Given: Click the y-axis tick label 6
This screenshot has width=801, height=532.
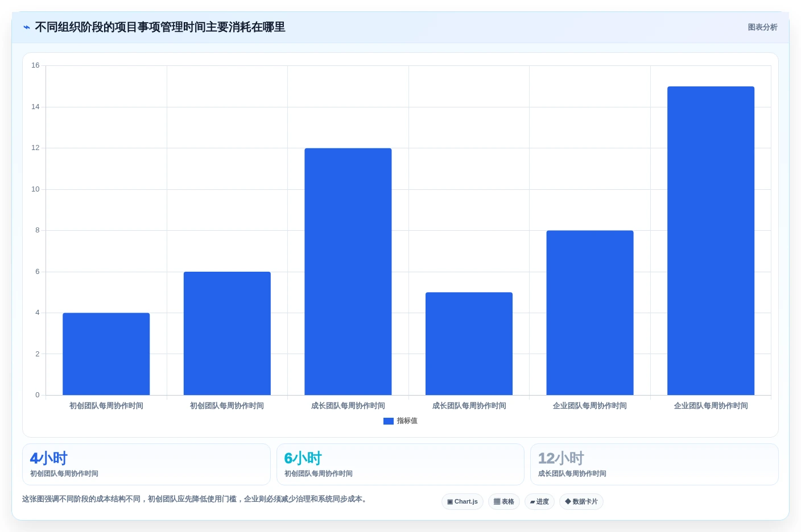Looking at the screenshot, I should coord(38,272).
